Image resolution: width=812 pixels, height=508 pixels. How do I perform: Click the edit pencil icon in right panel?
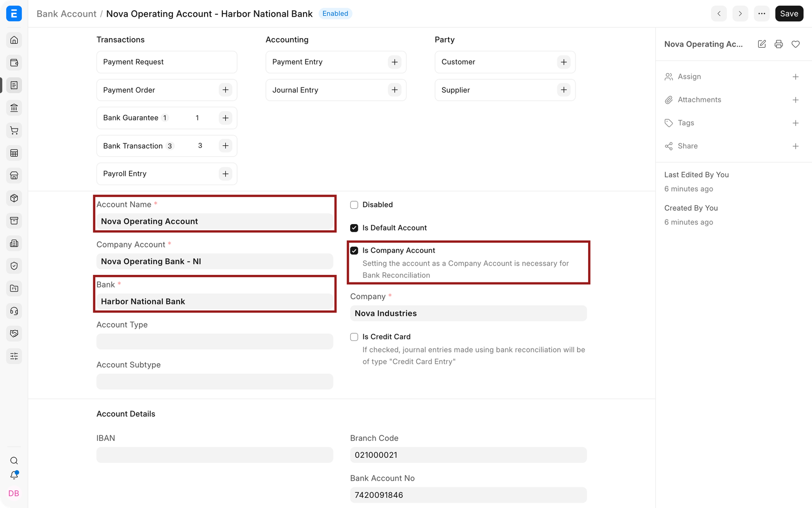click(x=762, y=44)
